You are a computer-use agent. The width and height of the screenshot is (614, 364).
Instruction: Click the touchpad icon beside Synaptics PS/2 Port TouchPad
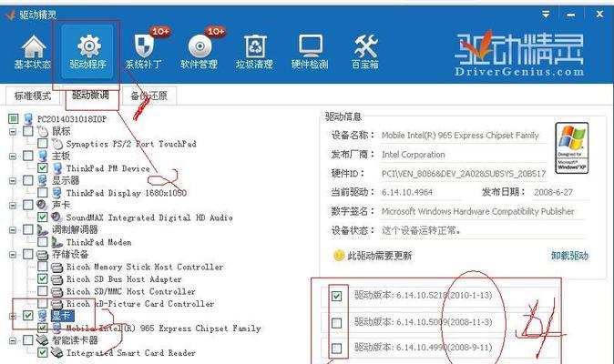57,144
